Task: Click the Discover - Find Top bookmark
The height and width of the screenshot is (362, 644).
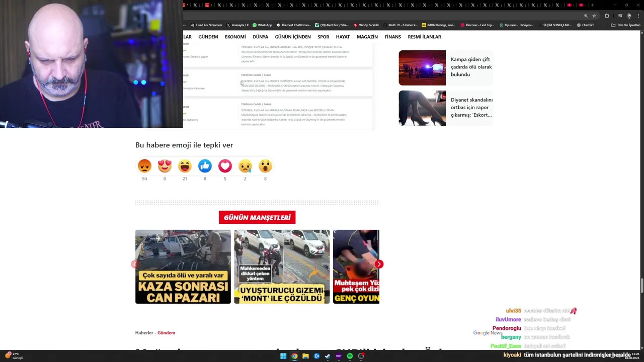Action: point(477,25)
